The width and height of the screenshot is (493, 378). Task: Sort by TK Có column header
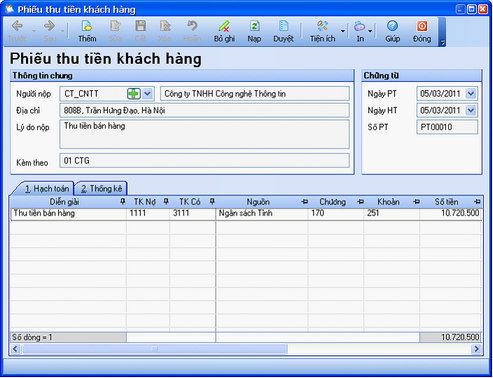pos(190,202)
